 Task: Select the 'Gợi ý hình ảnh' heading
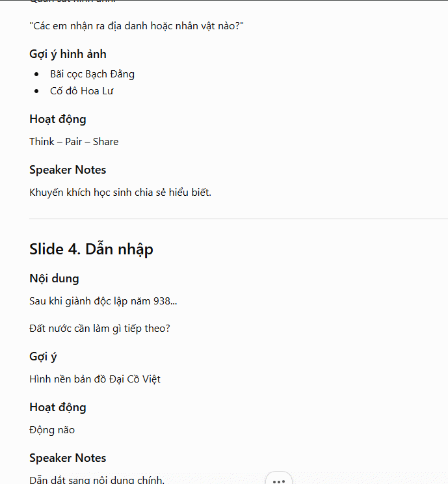coord(68,54)
